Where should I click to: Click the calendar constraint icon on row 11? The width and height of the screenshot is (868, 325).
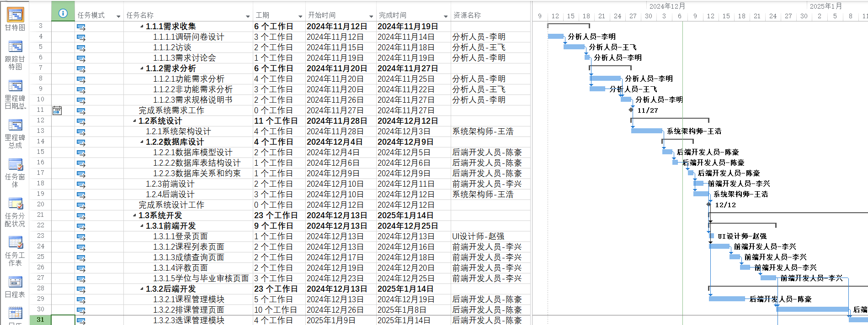coord(57,110)
